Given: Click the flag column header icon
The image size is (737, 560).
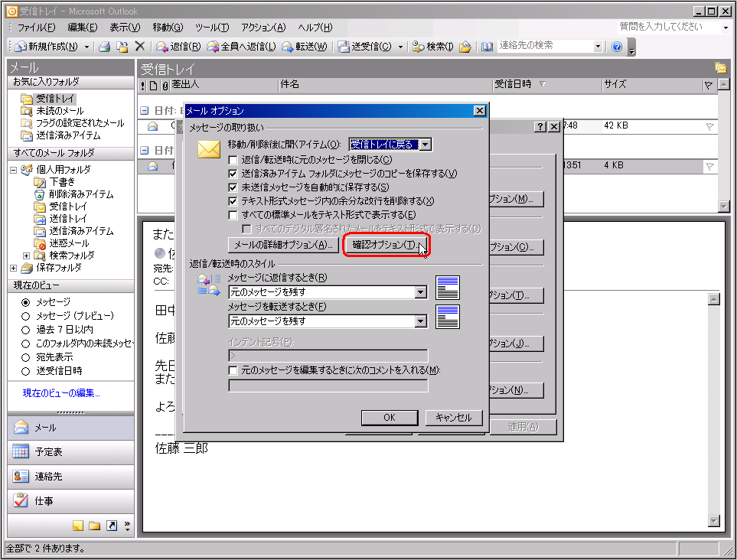Looking at the screenshot, I should [x=709, y=85].
